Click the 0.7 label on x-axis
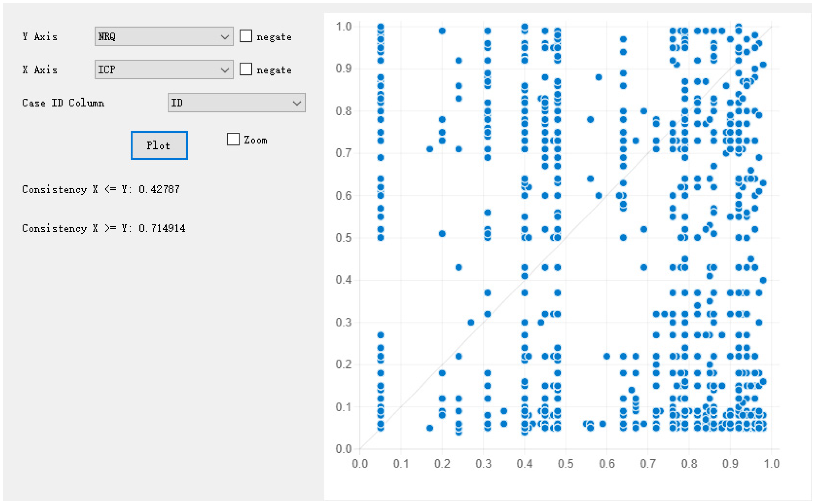The image size is (815, 504). pyautogui.click(x=648, y=463)
